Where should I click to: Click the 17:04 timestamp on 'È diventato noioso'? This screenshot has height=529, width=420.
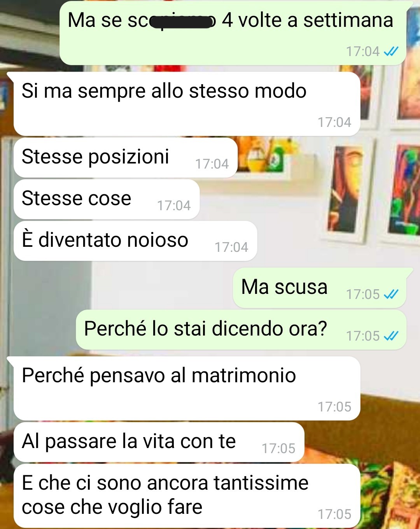pyautogui.click(x=231, y=247)
